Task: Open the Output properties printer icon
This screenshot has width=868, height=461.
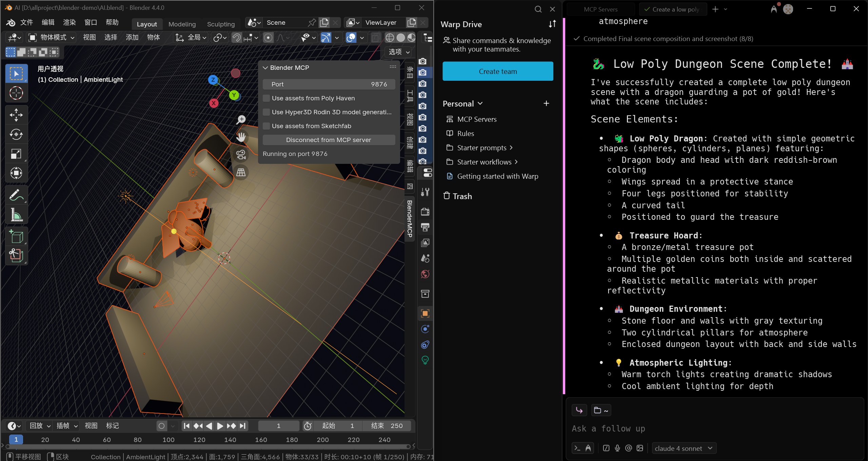Action: point(425,227)
